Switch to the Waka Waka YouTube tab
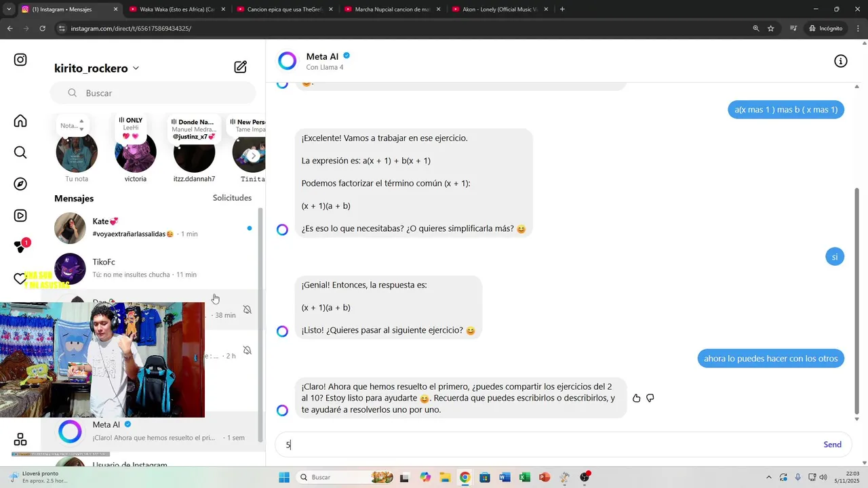 click(x=176, y=9)
